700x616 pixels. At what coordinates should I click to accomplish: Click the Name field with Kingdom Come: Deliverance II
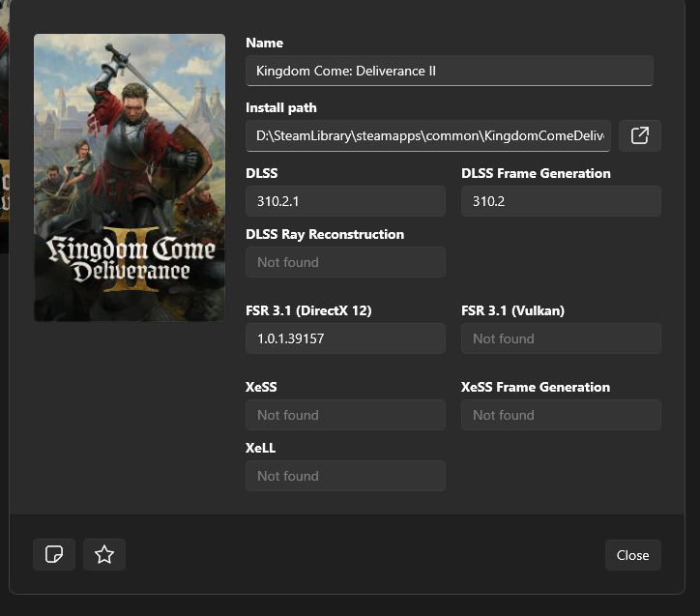click(449, 71)
